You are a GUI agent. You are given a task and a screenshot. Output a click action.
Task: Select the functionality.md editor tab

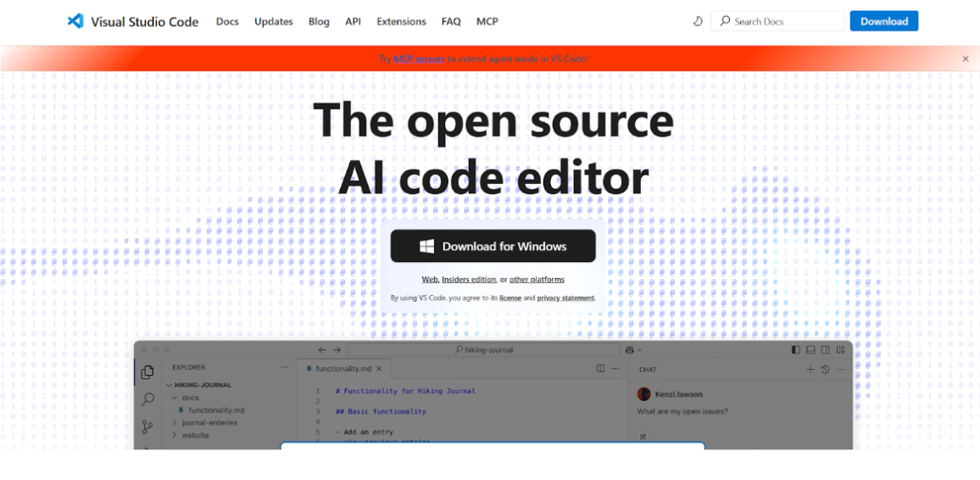pos(344,369)
